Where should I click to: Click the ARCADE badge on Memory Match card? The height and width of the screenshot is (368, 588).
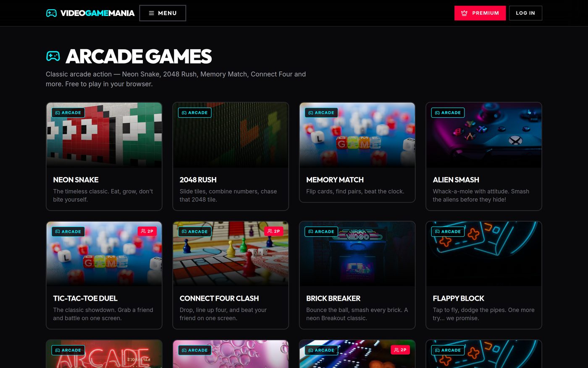point(321,113)
